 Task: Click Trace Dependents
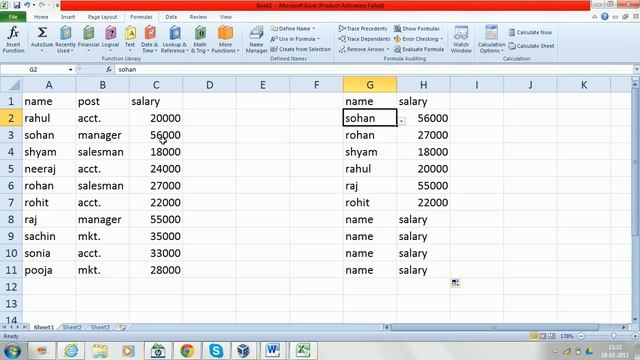[364, 39]
